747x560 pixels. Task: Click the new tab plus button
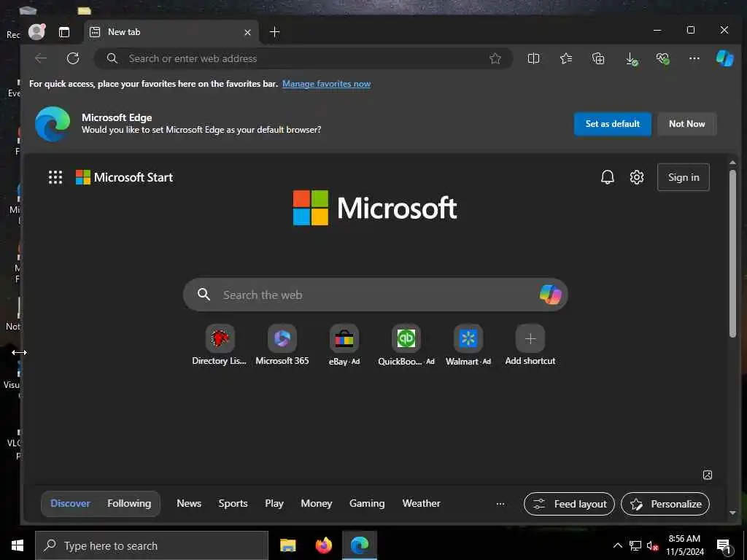[x=274, y=32]
